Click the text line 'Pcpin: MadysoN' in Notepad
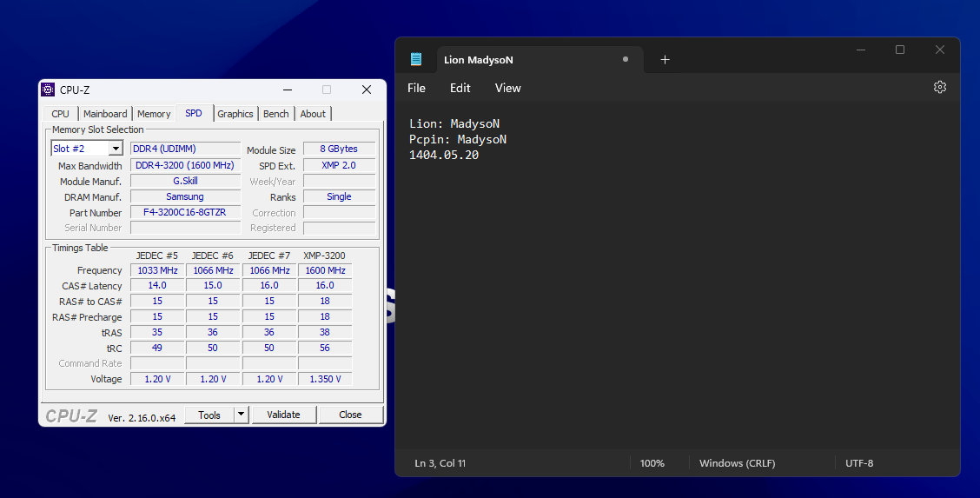 pos(458,139)
